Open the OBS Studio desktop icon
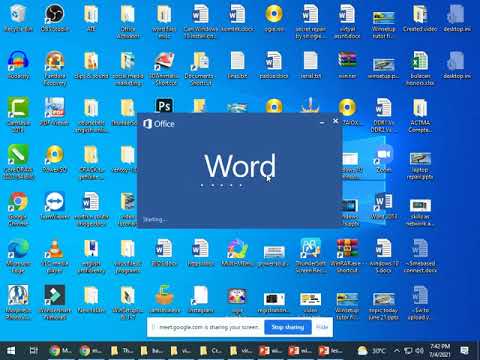Image resolution: width=480 pixels, height=360 pixels. [55, 19]
